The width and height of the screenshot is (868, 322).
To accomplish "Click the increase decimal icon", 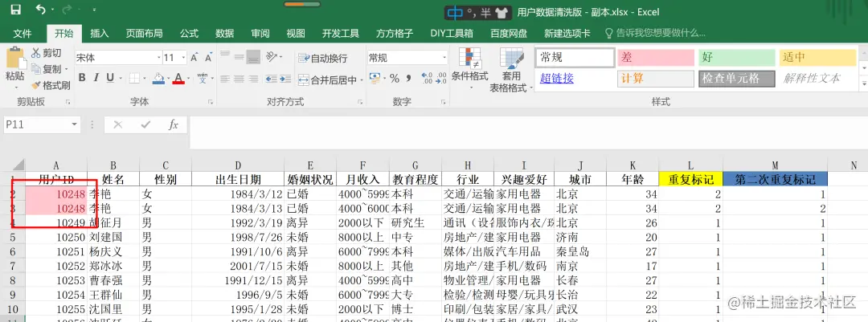I will 426,78.
